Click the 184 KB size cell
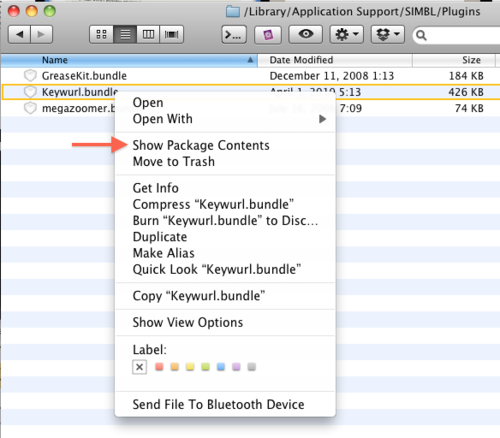The height and width of the screenshot is (438, 500). click(466, 76)
